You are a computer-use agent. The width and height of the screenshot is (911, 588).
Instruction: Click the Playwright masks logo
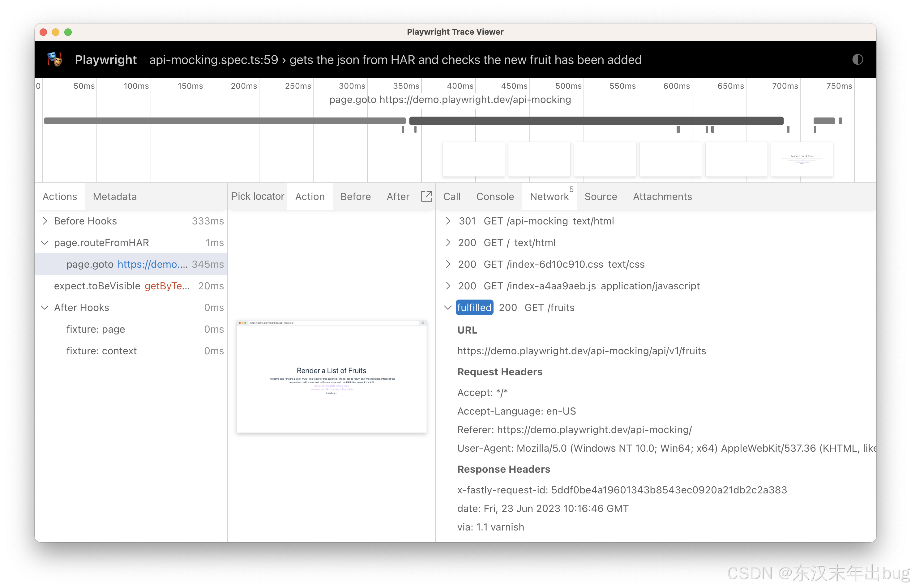pyautogui.click(x=55, y=60)
